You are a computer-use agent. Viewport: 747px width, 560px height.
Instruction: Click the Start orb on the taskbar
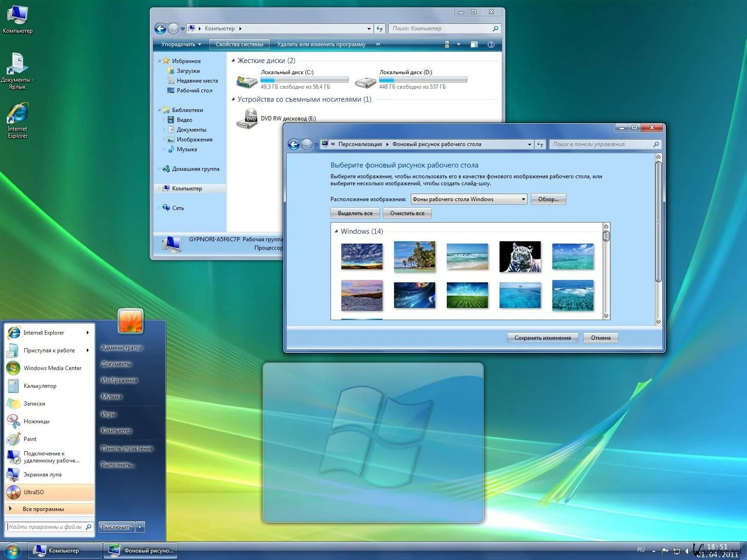tap(12, 551)
